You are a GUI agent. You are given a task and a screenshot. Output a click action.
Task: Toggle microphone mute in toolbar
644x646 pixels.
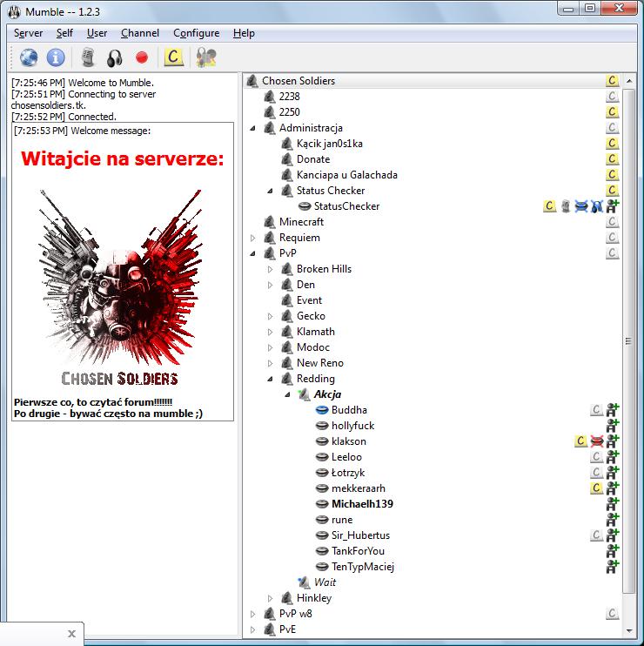click(88, 57)
